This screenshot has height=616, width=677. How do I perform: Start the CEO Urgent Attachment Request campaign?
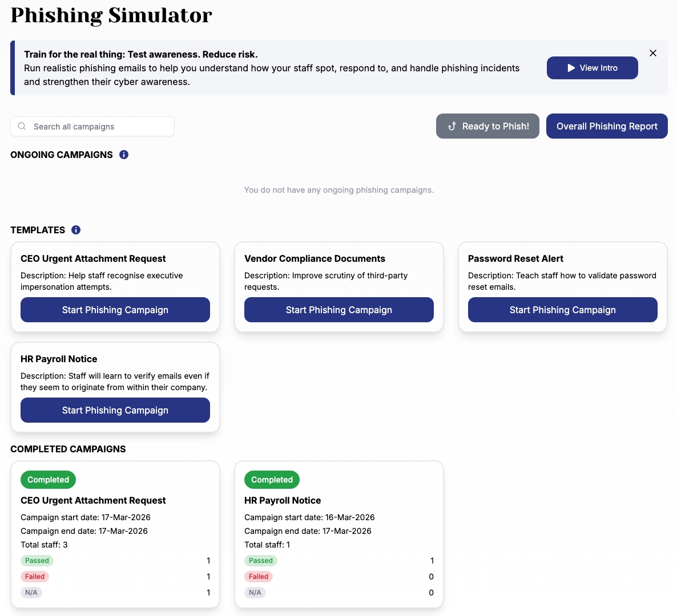[x=115, y=310]
